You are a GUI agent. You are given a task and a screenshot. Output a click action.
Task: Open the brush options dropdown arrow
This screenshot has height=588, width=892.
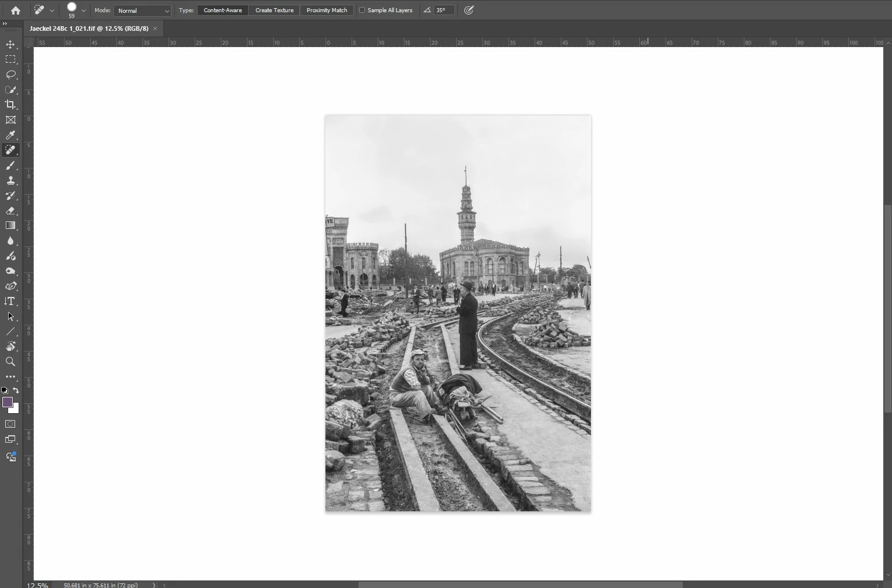(x=84, y=10)
